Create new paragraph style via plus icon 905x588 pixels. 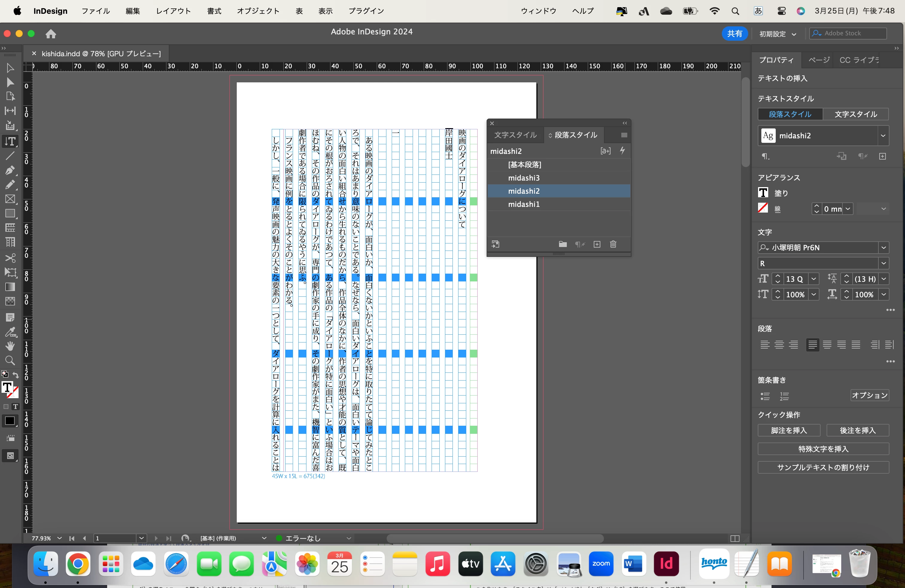[x=597, y=244]
